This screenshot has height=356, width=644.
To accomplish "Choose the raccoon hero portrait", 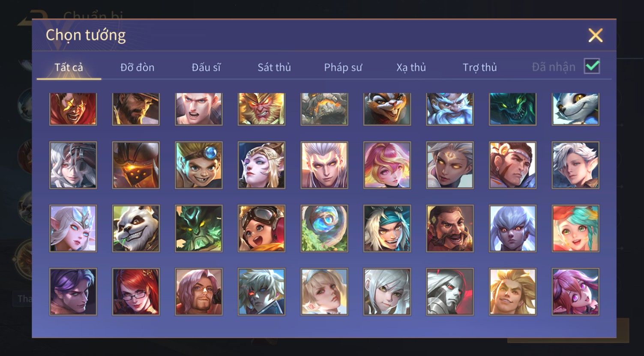I will click(387, 109).
